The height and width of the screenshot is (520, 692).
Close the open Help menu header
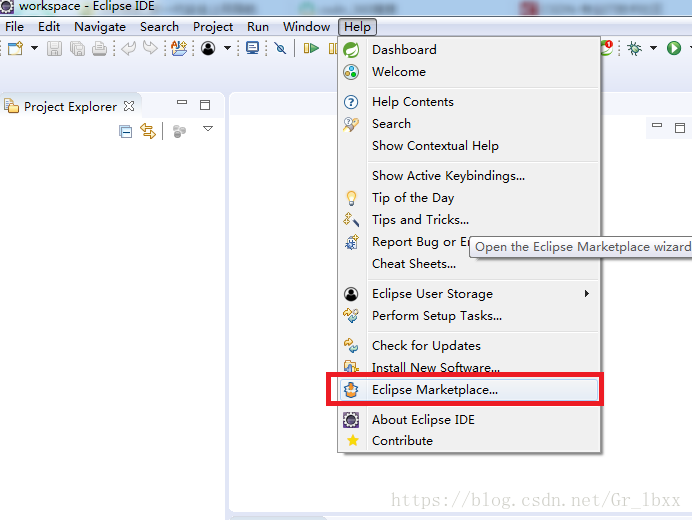click(x=357, y=27)
